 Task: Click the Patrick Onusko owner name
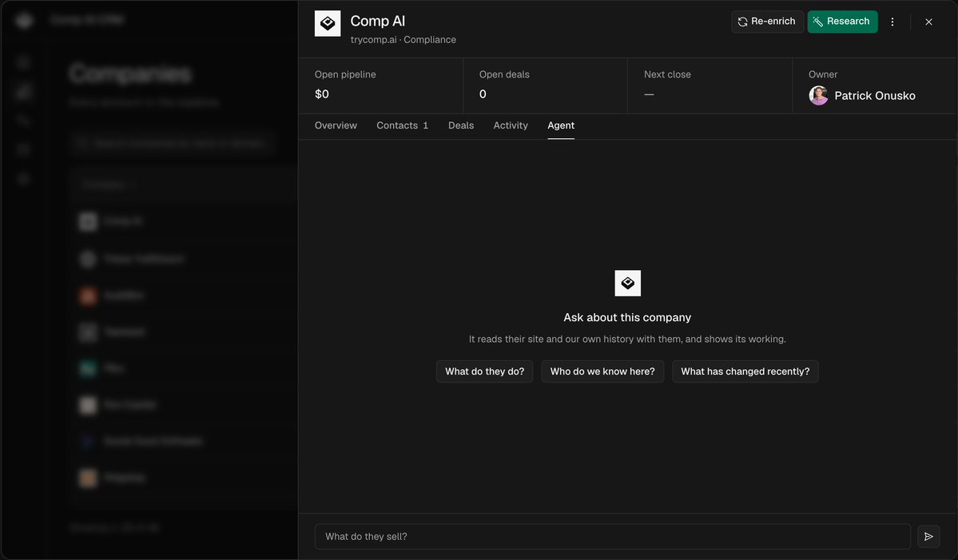pyautogui.click(x=875, y=95)
